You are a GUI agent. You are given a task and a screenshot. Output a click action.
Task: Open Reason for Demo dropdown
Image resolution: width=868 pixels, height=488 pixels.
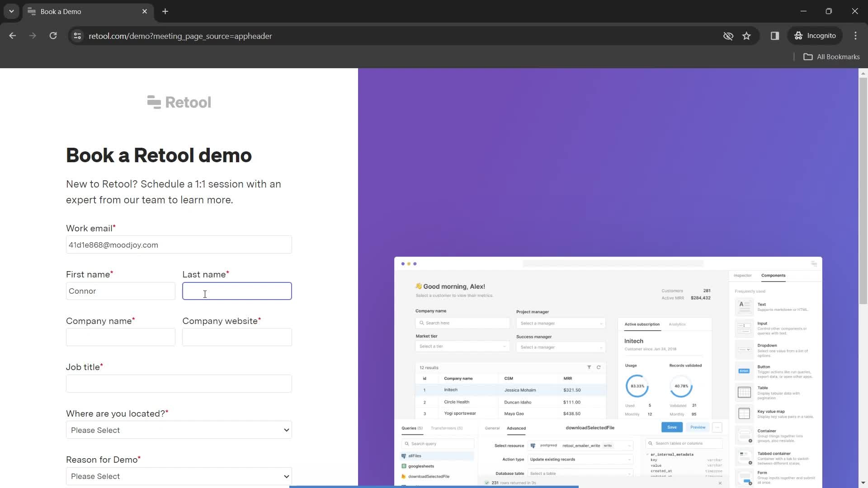coord(179,476)
